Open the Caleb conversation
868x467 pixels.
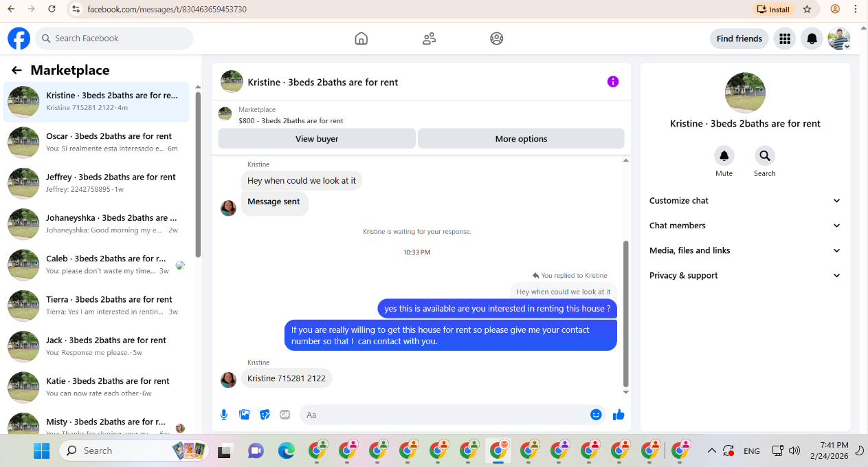[x=96, y=265]
